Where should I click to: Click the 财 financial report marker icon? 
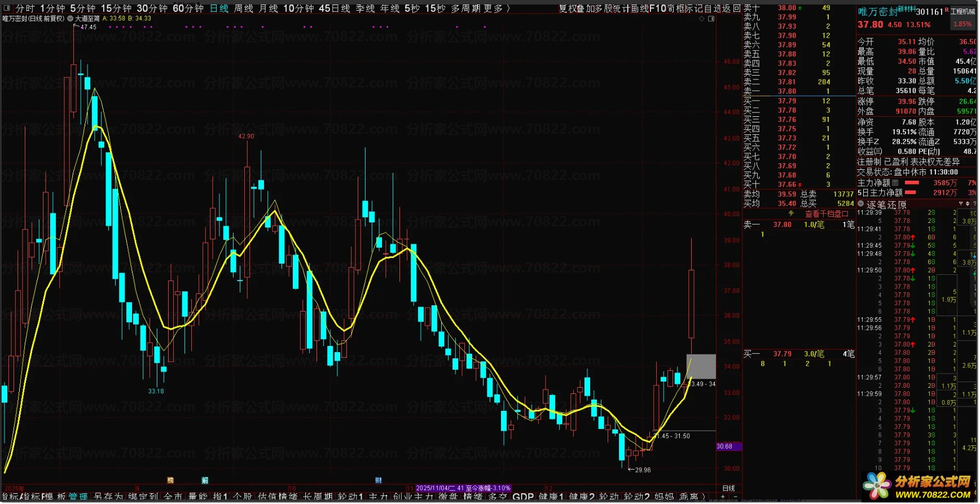click(x=379, y=480)
